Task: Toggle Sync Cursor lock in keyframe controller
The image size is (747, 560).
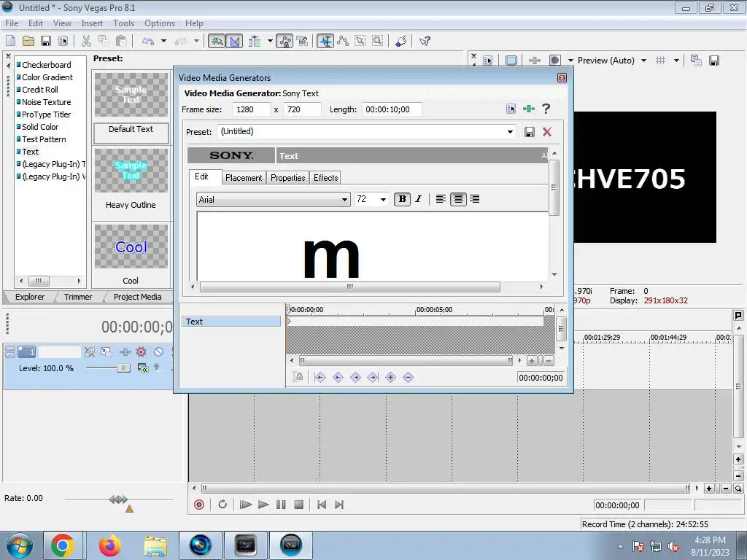Action: [x=298, y=378]
